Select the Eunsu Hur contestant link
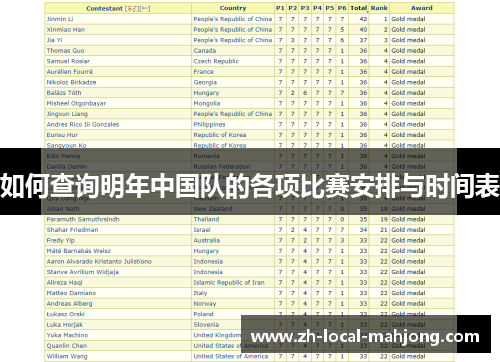 62,135
